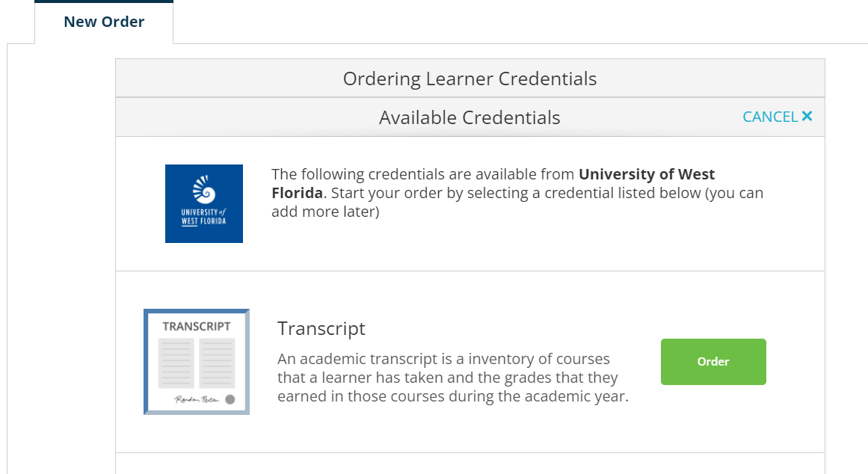Click the right page column in transcript graphic

217,363
